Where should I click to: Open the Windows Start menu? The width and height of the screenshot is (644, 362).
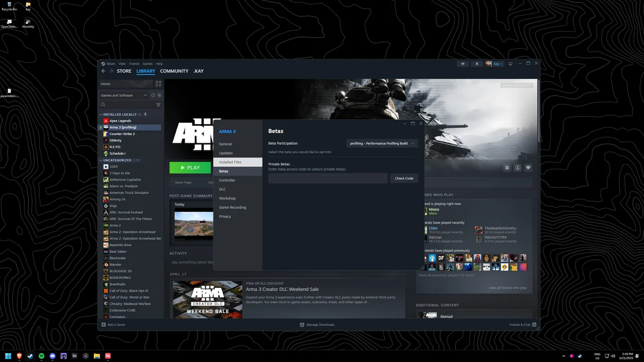[8, 356]
